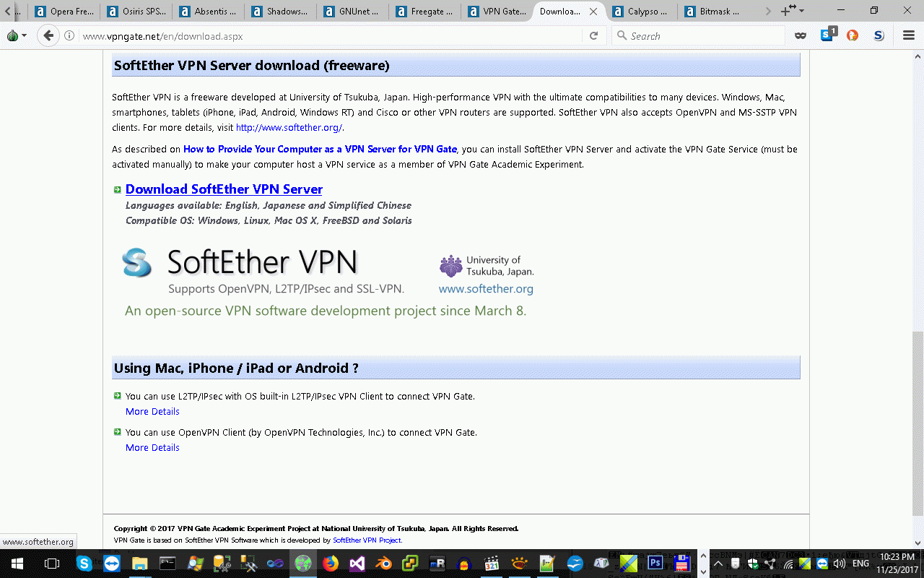The height and width of the screenshot is (578, 924).
Task: Open File Explorer from the taskbar
Action: click(139, 564)
